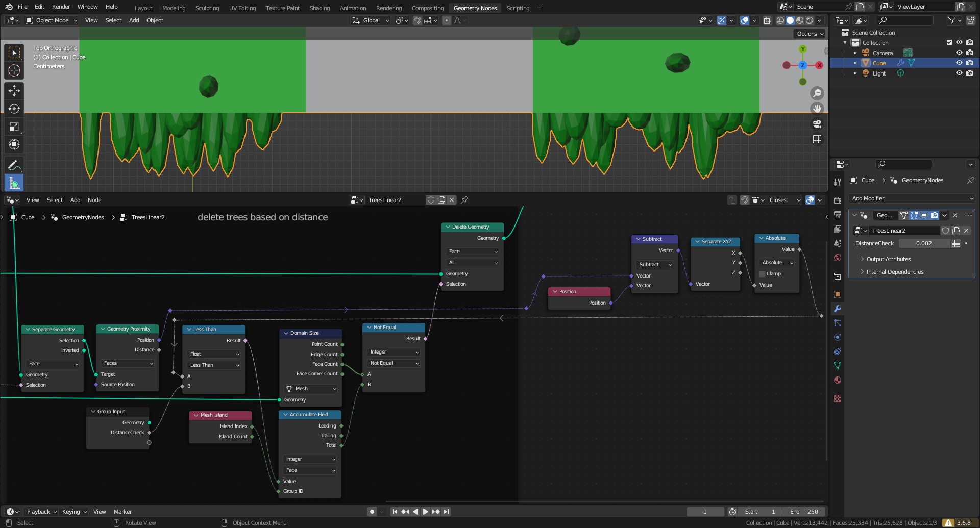This screenshot has width=980, height=528.
Task: Hide Camera in viewport via eye icon
Action: 959,53
